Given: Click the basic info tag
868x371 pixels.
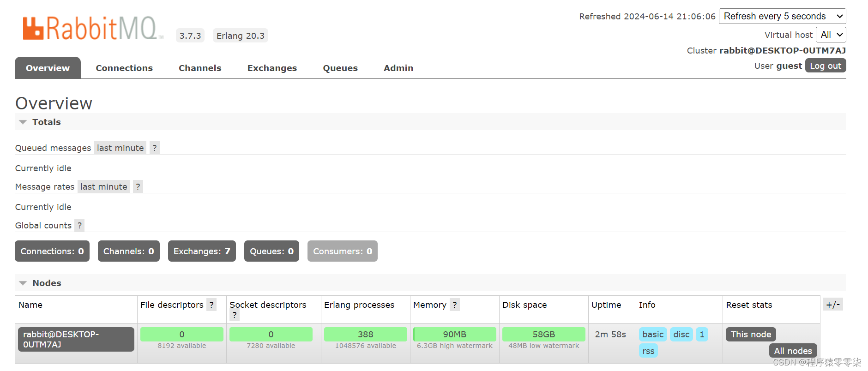Looking at the screenshot, I should point(653,334).
